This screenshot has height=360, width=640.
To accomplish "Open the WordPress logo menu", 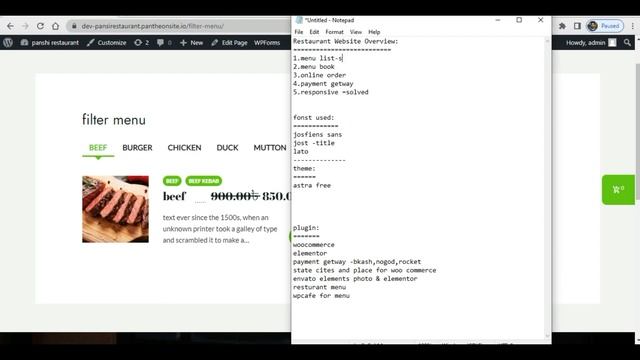I will point(8,42).
